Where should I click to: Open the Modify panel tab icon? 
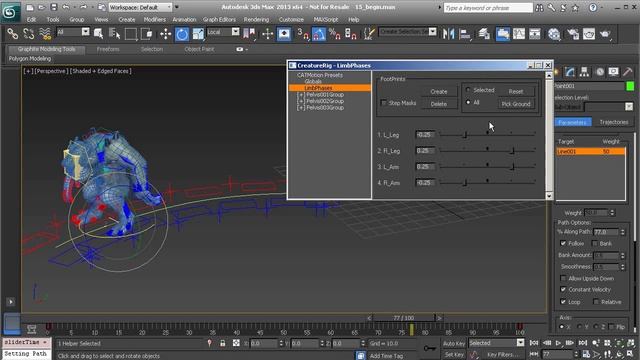(x=570, y=72)
